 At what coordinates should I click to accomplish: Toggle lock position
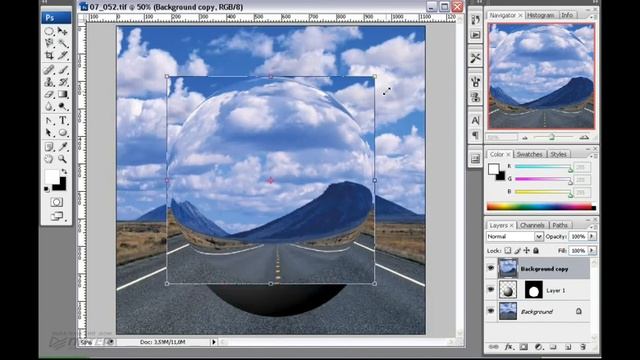click(527, 250)
